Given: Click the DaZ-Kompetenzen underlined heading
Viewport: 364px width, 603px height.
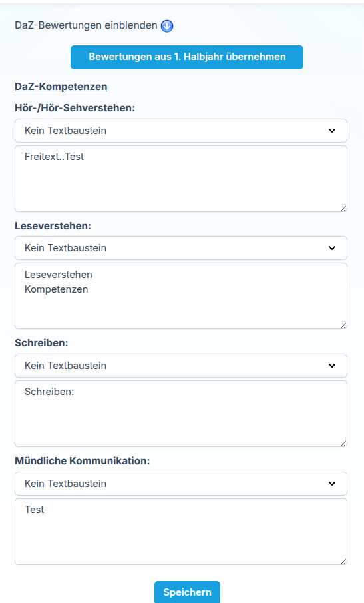Looking at the screenshot, I should pyautogui.click(x=61, y=87).
